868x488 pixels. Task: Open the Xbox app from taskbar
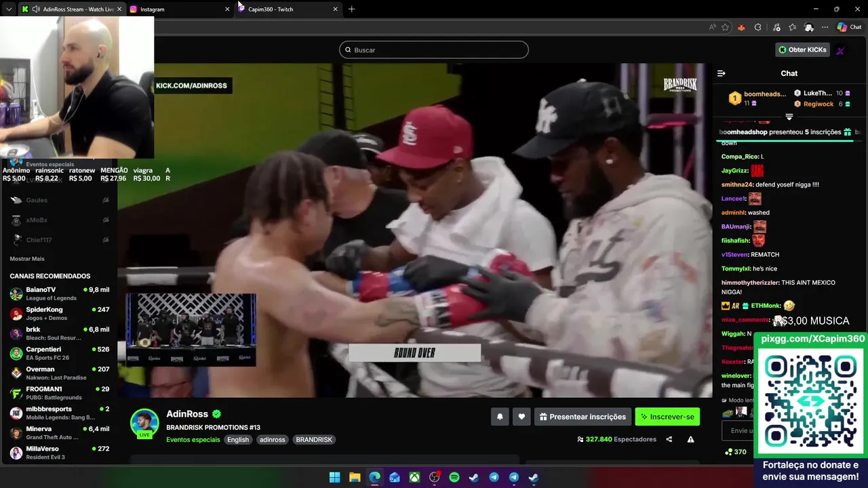pyautogui.click(x=414, y=477)
